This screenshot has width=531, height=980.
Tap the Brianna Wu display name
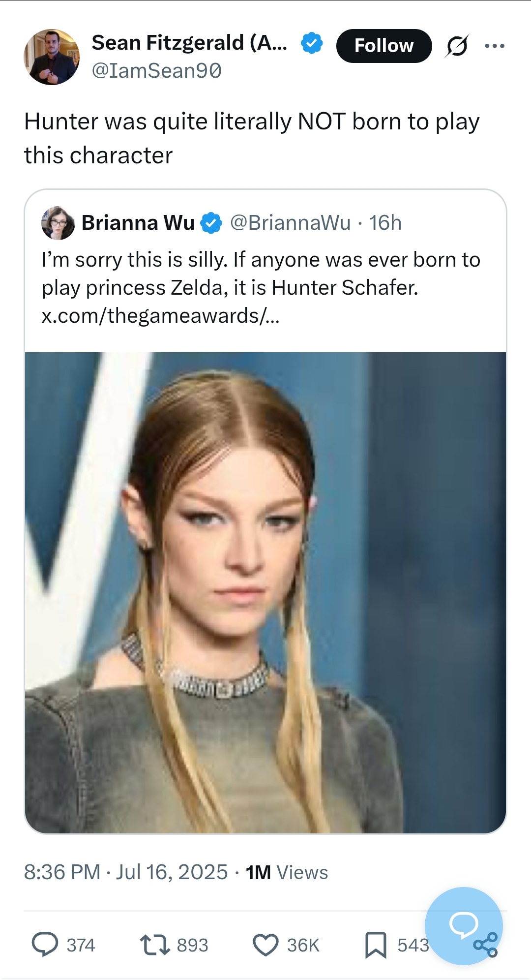(x=138, y=223)
